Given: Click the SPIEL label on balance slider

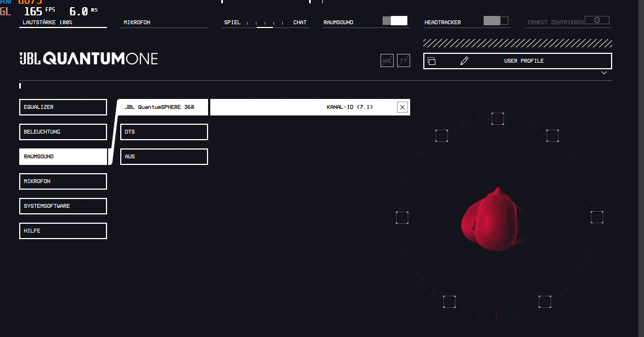Looking at the screenshot, I should (x=232, y=22).
